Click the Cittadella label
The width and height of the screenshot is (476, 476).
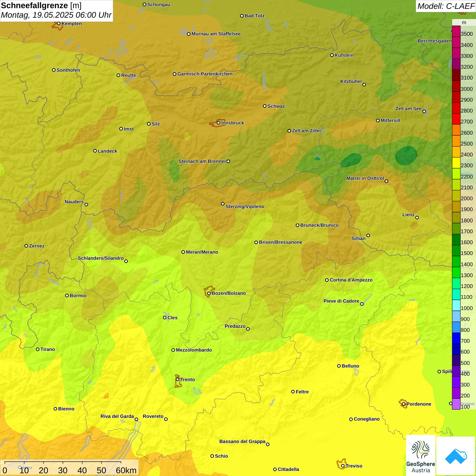point(288,469)
